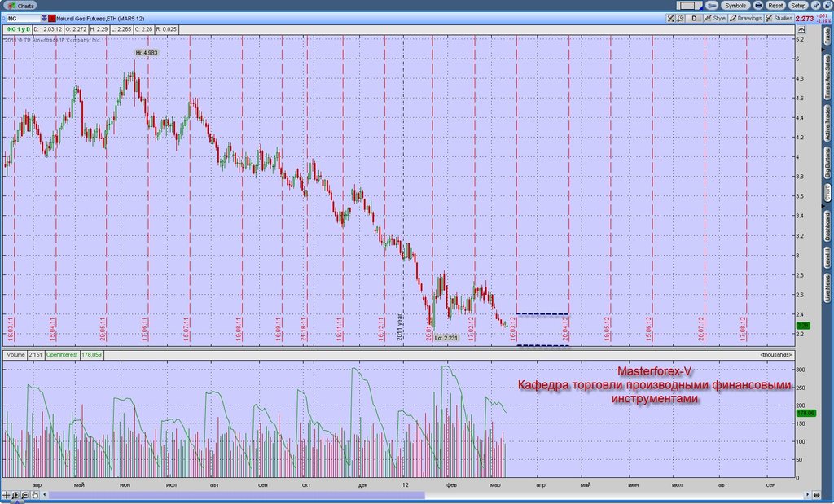Click the OpenInterest label

pyautogui.click(x=62, y=355)
